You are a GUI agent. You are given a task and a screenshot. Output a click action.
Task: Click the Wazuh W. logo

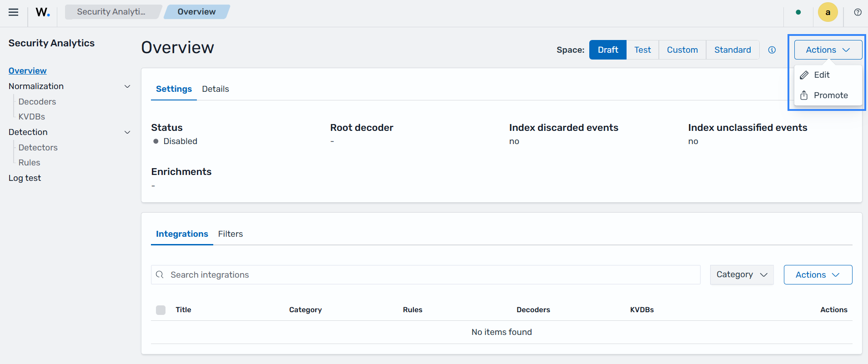pos(43,12)
